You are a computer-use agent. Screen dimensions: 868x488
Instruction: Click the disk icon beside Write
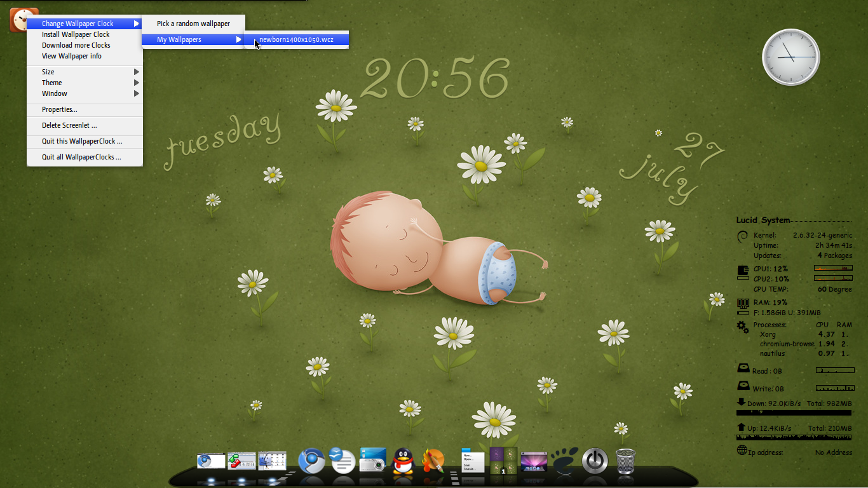point(743,386)
